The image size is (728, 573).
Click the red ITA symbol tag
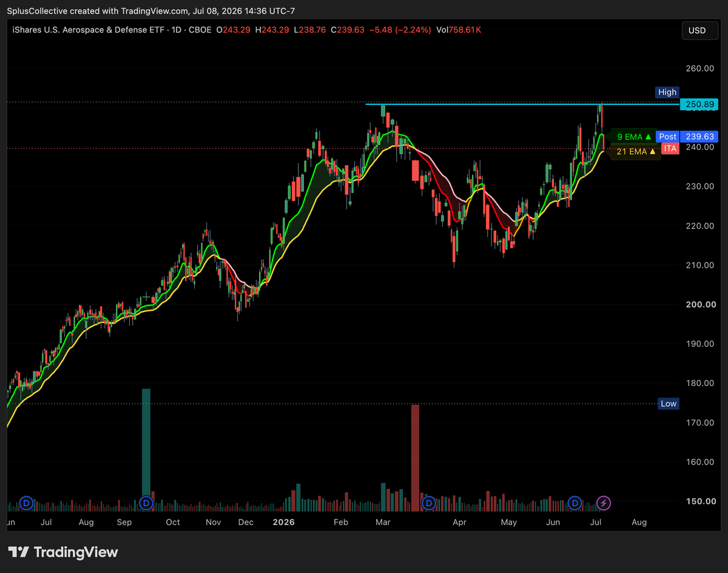[670, 149]
